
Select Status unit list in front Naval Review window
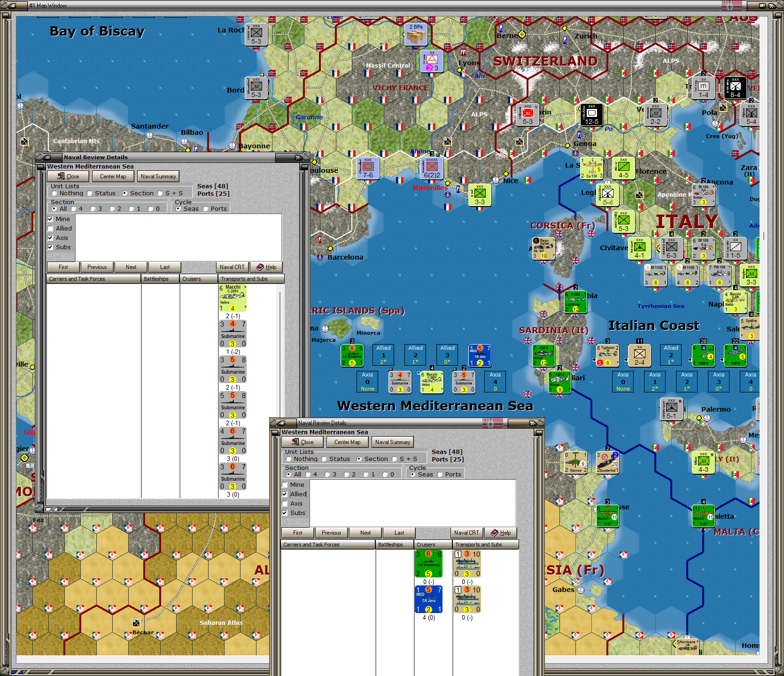pos(324,459)
